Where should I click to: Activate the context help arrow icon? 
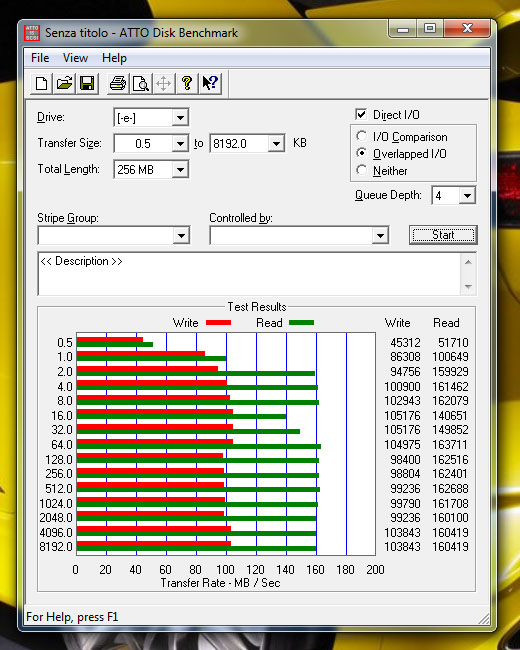(210, 83)
